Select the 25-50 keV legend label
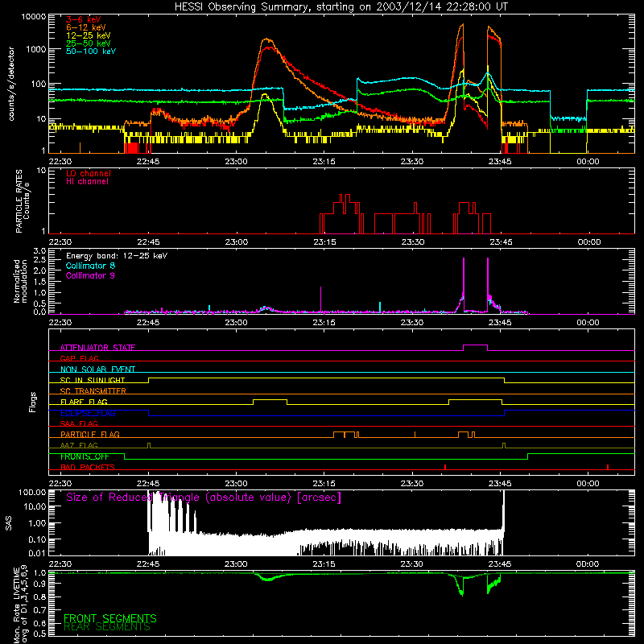644x644 pixels. pyautogui.click(x=89, y=43)
